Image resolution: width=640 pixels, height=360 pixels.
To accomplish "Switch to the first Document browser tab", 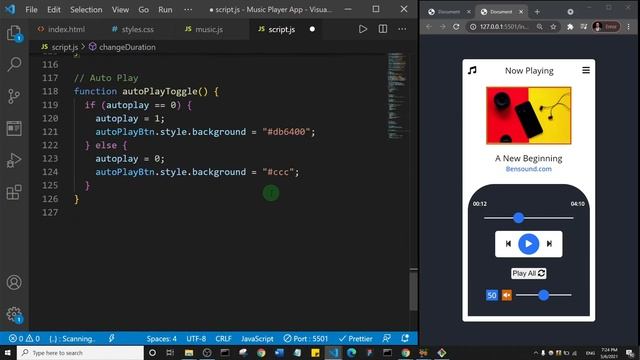I will (x=449, y=12).
